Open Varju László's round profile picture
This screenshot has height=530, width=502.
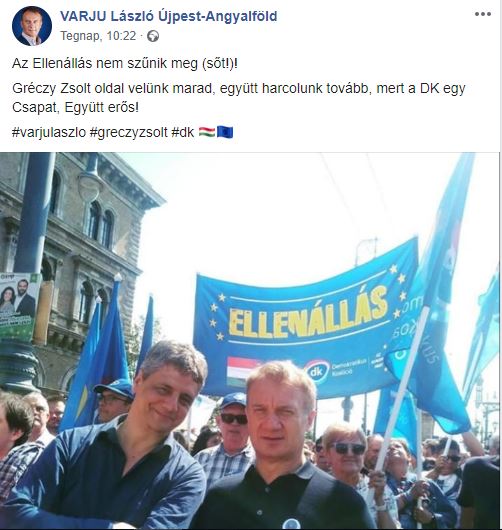tap(32, 26)
